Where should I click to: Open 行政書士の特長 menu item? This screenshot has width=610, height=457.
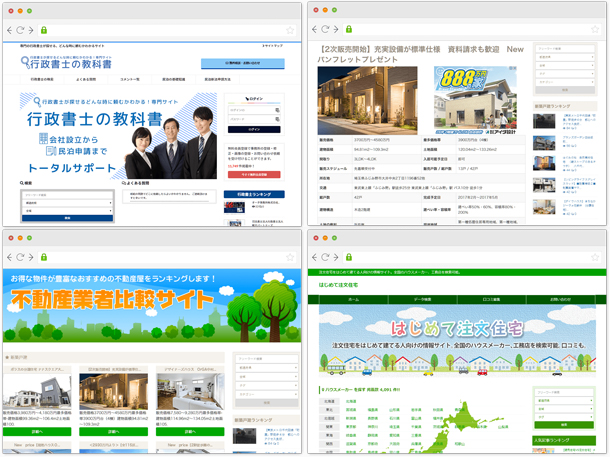click(x=42, y=79)
